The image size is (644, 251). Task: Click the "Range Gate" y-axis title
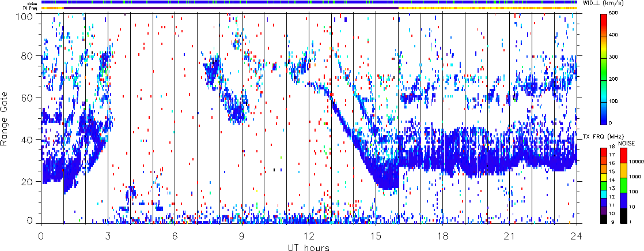4,118
